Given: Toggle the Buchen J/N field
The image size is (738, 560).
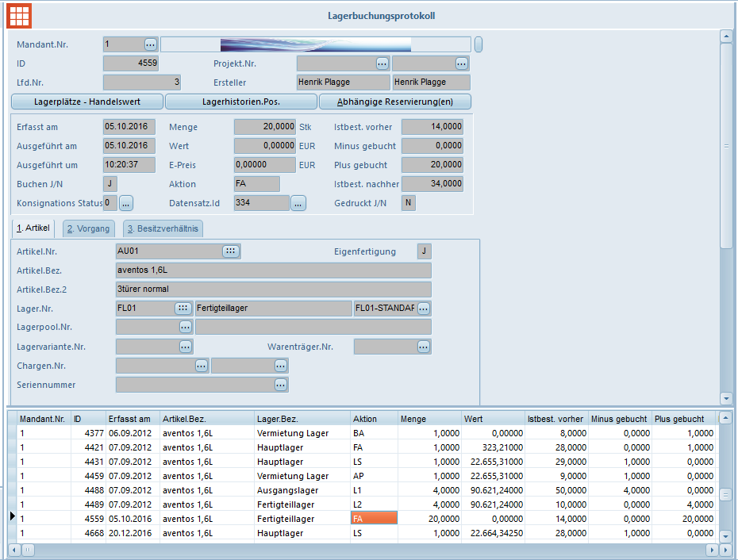Looking at the screenshot, I should click(x=110, y=184).
